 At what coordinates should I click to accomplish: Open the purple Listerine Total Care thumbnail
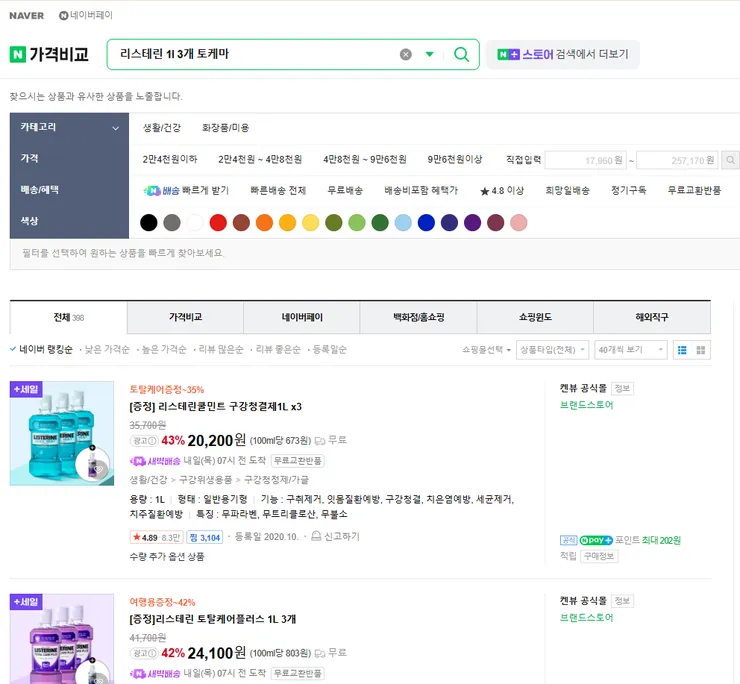[62, 639]
